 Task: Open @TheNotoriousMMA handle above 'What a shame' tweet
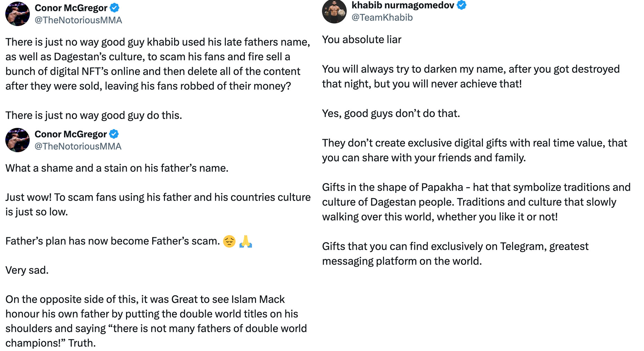click(x=78, y=146)
